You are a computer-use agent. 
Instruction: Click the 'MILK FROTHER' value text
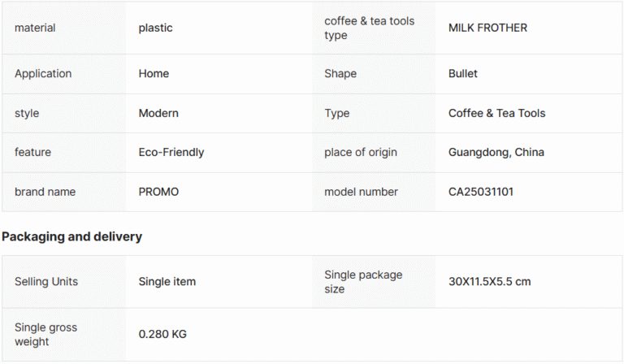pyautogui.click(x=487, y=28)
